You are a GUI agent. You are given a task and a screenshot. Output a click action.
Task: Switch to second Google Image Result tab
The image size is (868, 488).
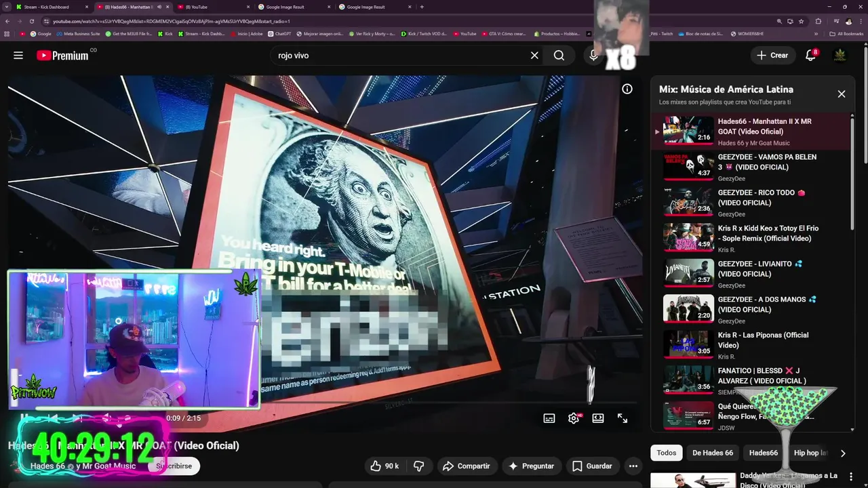pos(374,7)
